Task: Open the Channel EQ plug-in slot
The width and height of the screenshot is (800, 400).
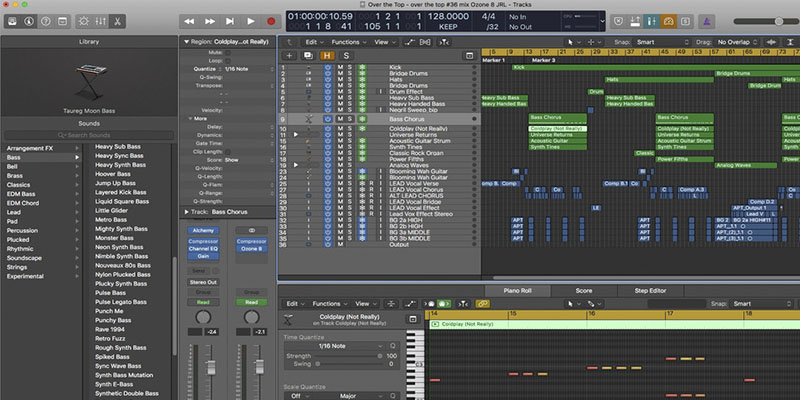Action: [203, 249]
